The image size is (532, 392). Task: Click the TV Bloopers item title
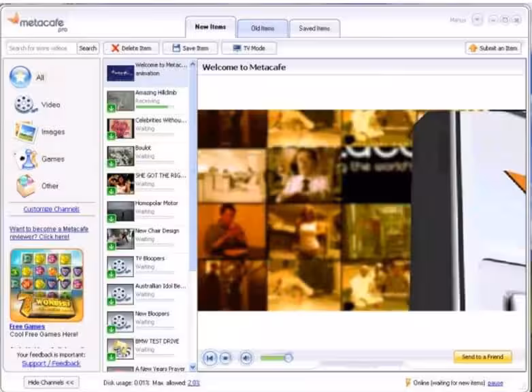click(x=150, y=259)
